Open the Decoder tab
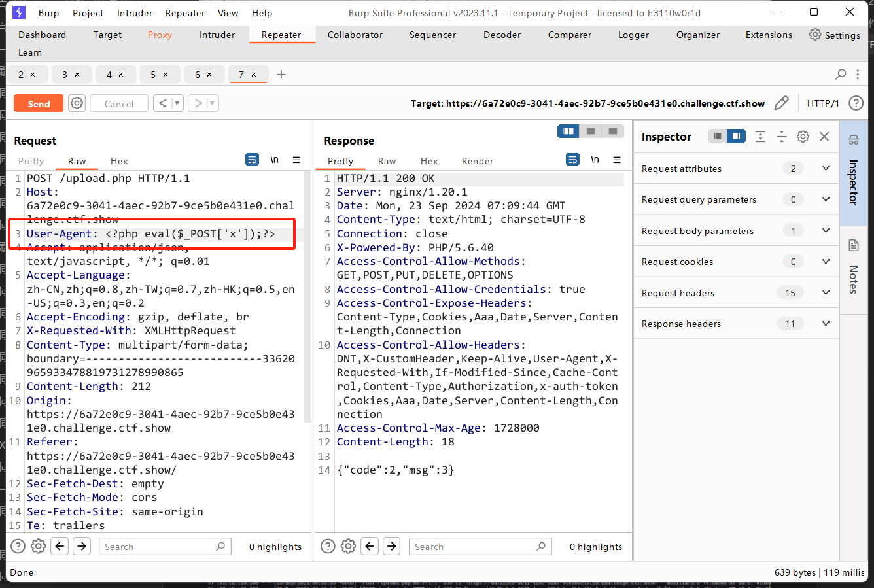This screenshot has width=874, height=588. point(502,35)
